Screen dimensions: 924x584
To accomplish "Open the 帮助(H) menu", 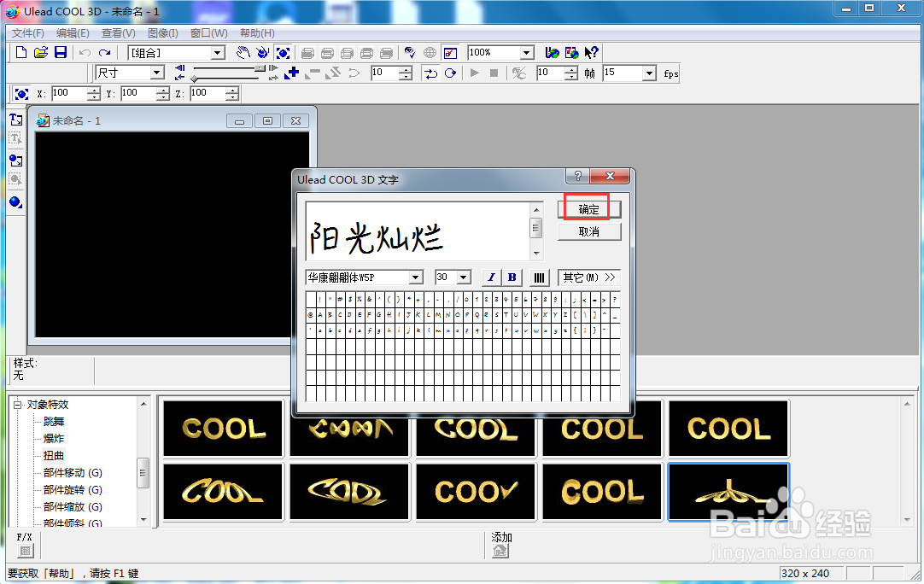I will click(x=257, y=33).
